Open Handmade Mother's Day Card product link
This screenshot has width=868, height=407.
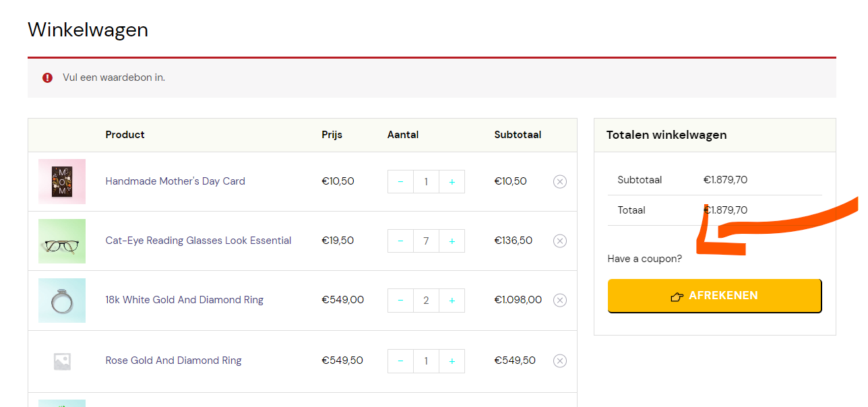coord(175,181)
